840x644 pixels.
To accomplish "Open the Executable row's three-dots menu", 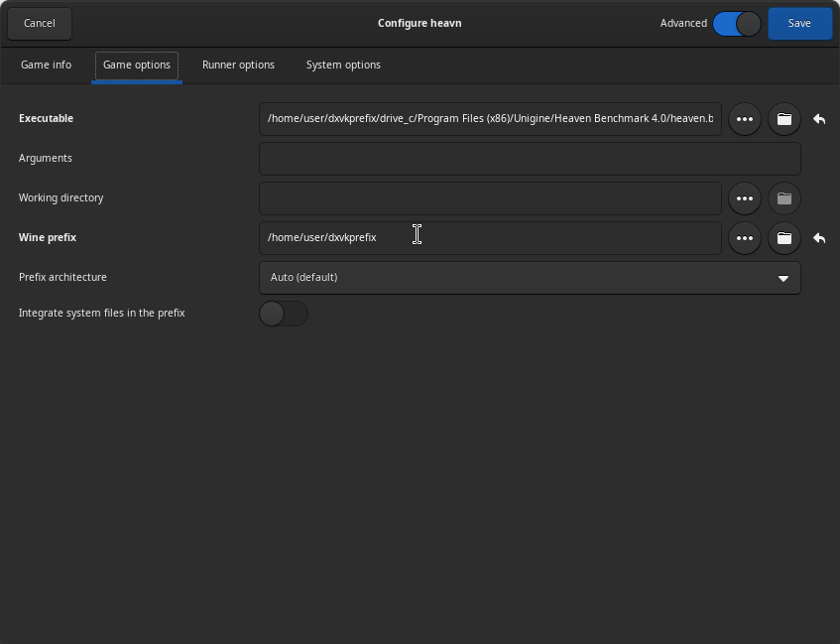I will click(x=745, y=119).
